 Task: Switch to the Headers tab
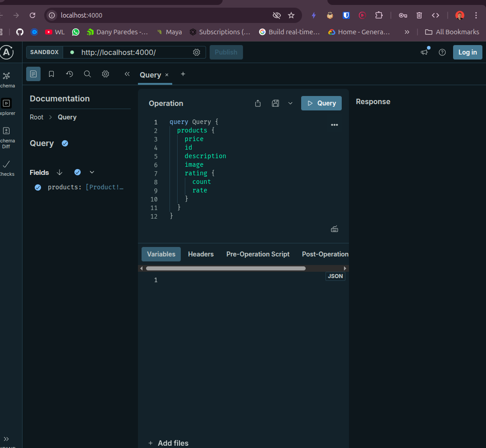pos(201,254)
